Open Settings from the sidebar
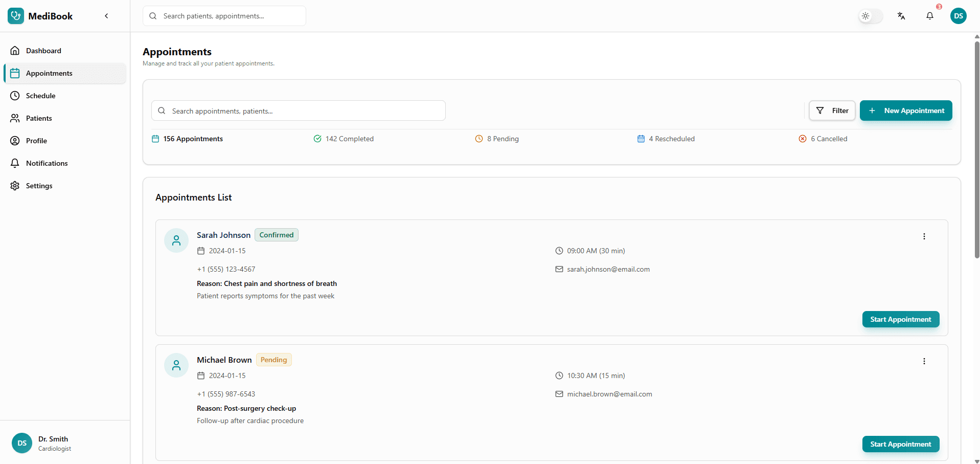The image size is (980, 464). [x=65, y=186]
